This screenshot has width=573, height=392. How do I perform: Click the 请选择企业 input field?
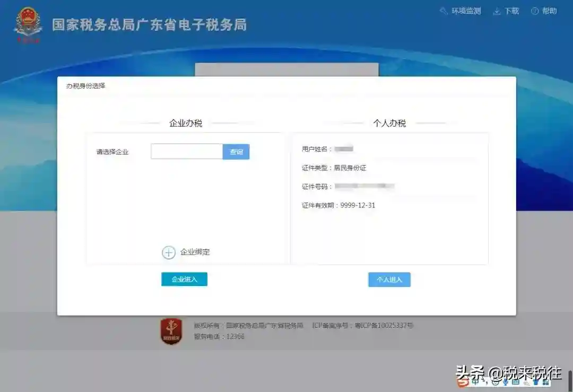tap(186, 152)
